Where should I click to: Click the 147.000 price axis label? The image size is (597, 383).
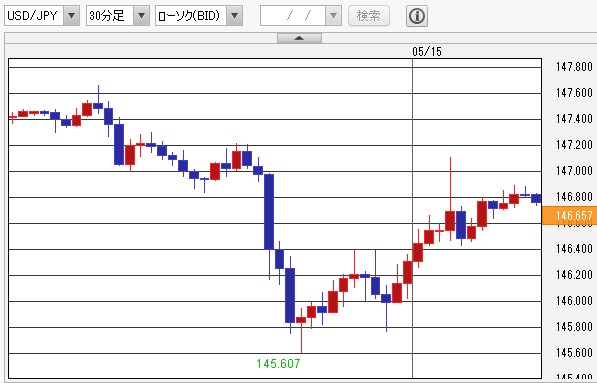click(574, 171)
